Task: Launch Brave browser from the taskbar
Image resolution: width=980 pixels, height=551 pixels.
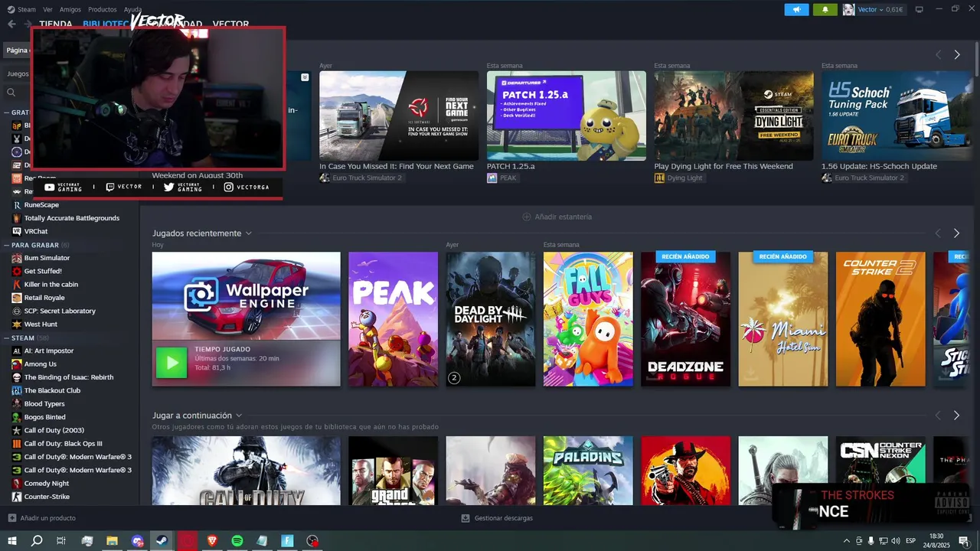Action: 212,540
